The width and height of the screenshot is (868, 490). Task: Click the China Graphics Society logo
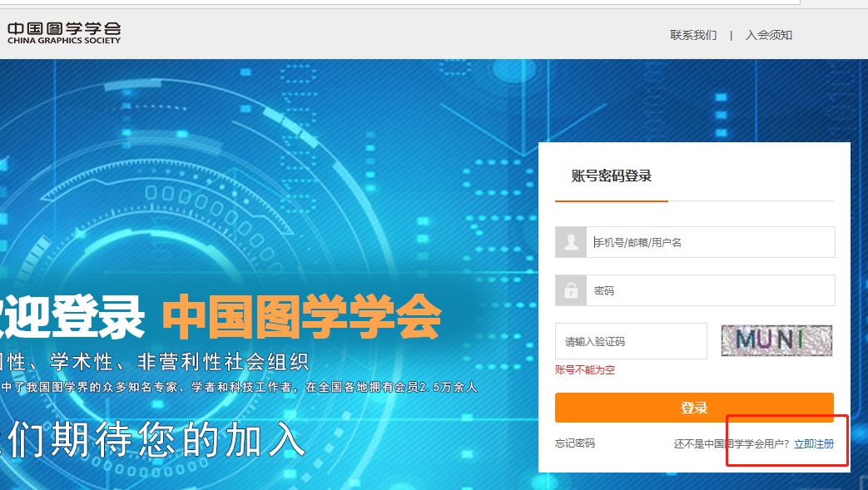(x=63, y=33)
